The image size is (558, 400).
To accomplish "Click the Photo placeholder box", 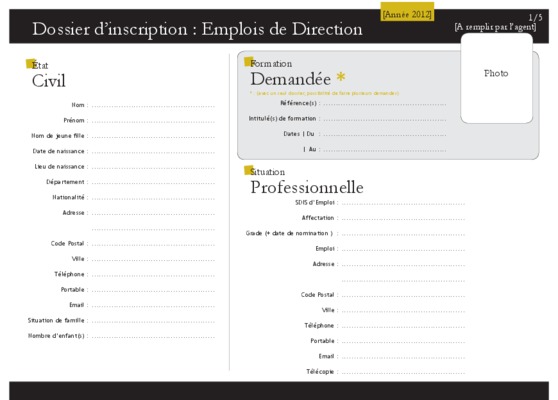I will [496, 78].
